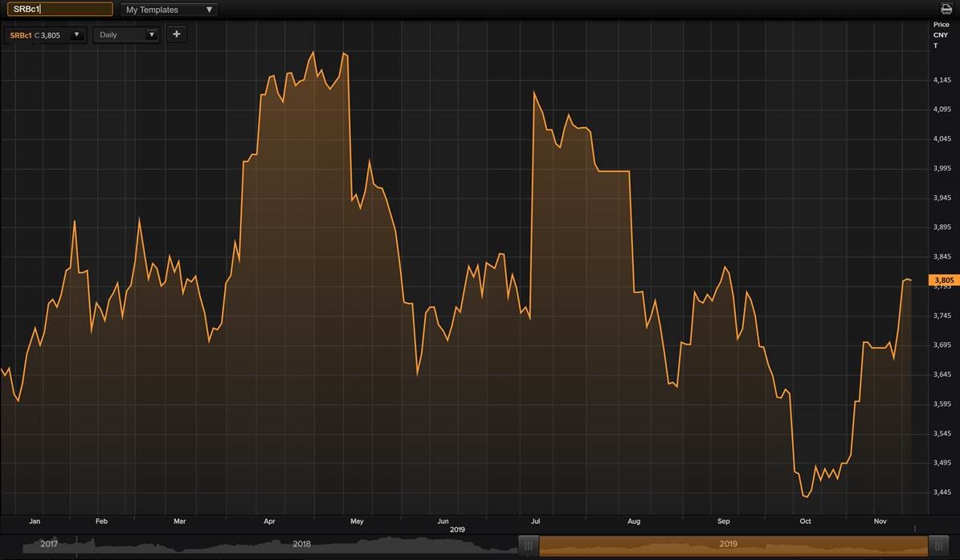Click the SRBc1 symbol input field
The width and height of the screenshot is (960, 560).
[59, 10]
